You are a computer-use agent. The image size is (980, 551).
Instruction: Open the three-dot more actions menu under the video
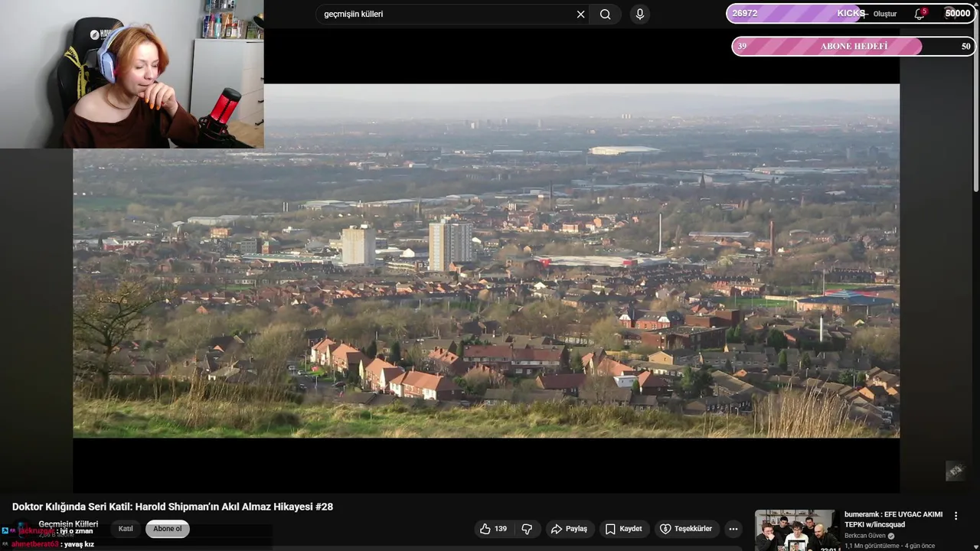tap(733, 529)
